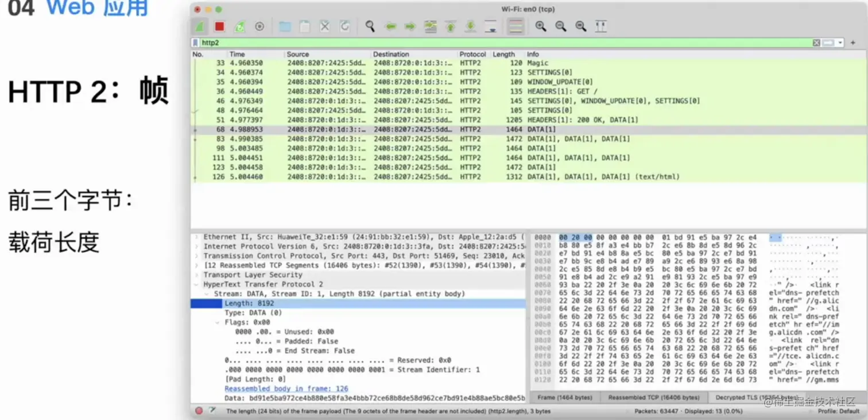Select packet 33 Magic row
This screenshot has width=868, height=420.
(x=529, y=63)
